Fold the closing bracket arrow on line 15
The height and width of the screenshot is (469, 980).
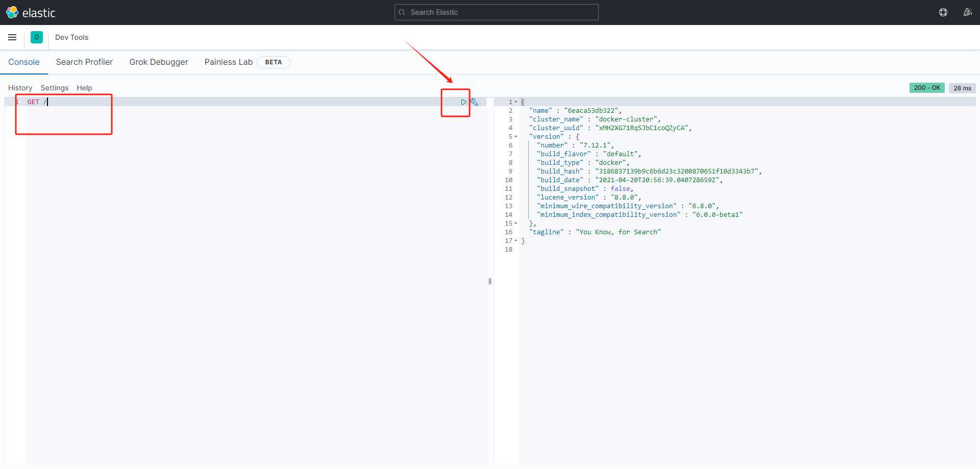[516, 224]
